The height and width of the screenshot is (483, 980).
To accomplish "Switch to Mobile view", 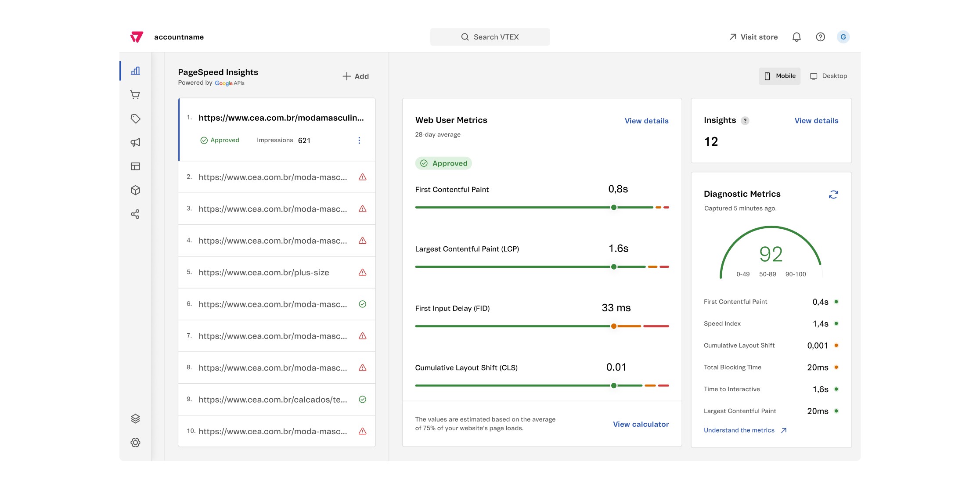I will click(x=779, y=76).
